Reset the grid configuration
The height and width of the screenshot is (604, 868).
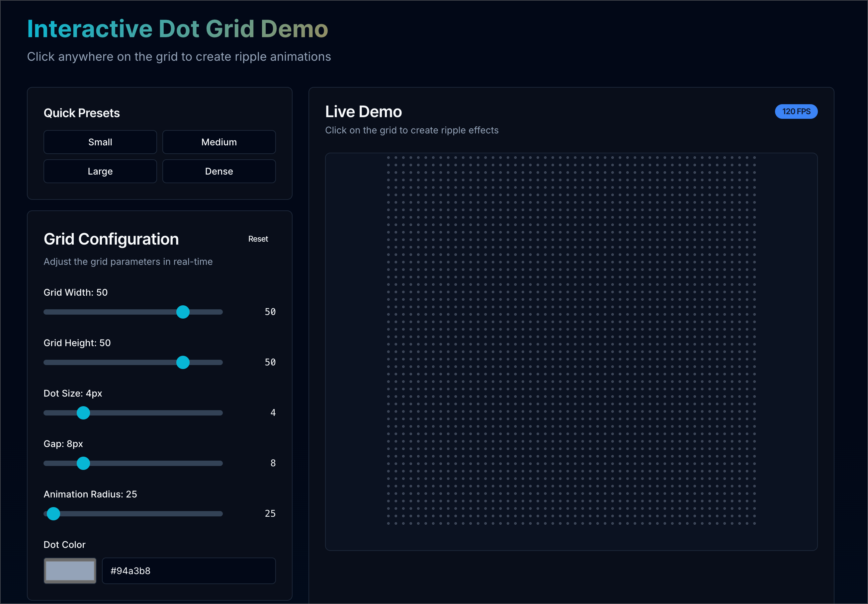tap(258, 239)
